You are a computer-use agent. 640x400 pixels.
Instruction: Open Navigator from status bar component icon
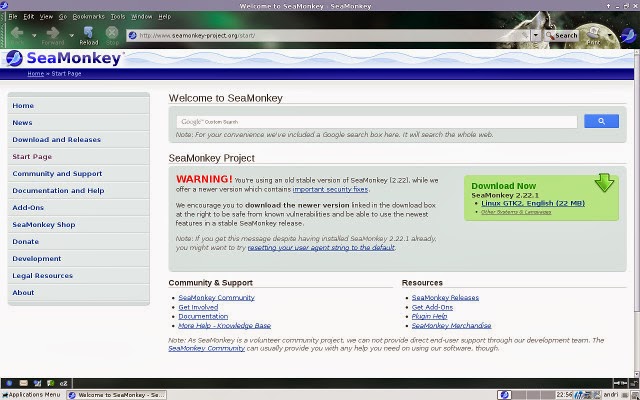coord(9,383)
